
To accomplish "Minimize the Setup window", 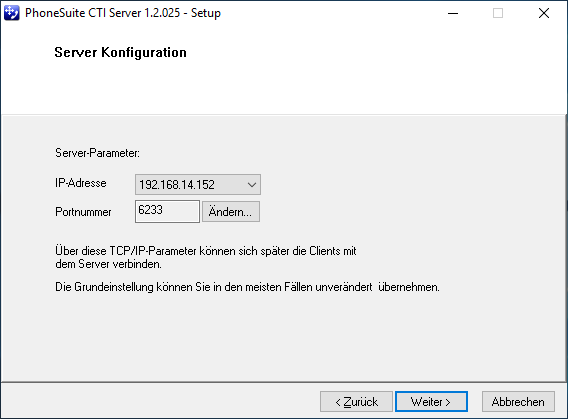I will coord(453,13).
